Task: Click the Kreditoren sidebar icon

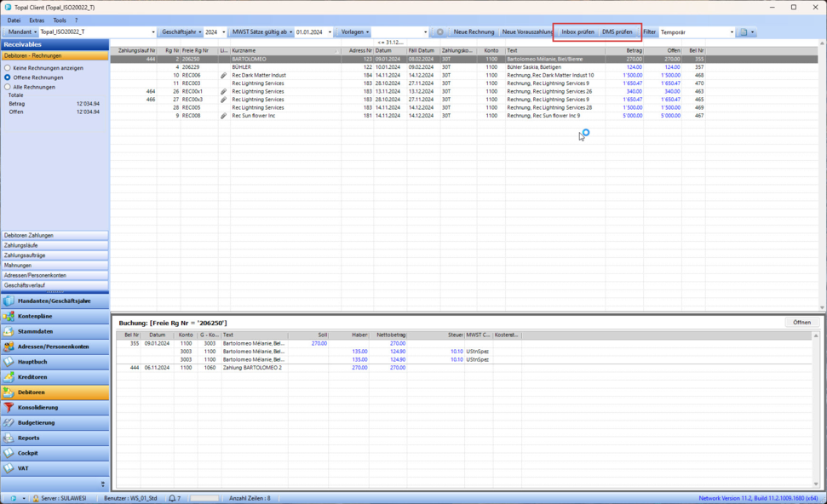Action: click(x=9, y=377)
